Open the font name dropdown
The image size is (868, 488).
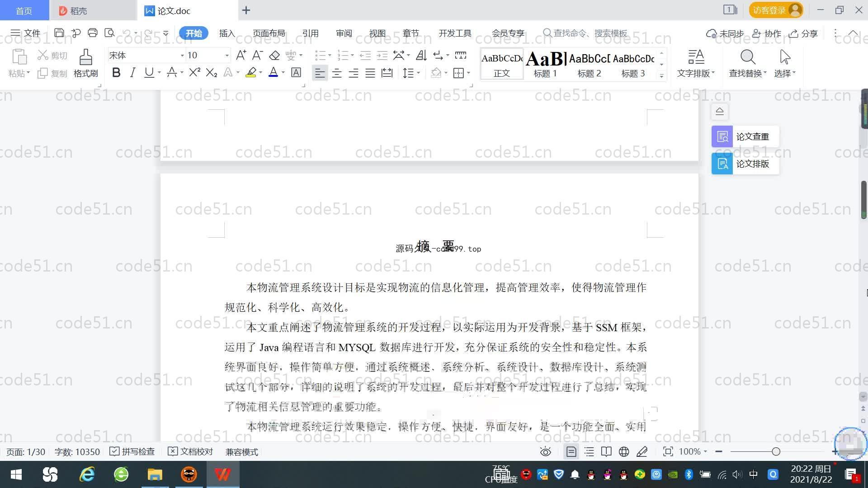pos(182,56)
